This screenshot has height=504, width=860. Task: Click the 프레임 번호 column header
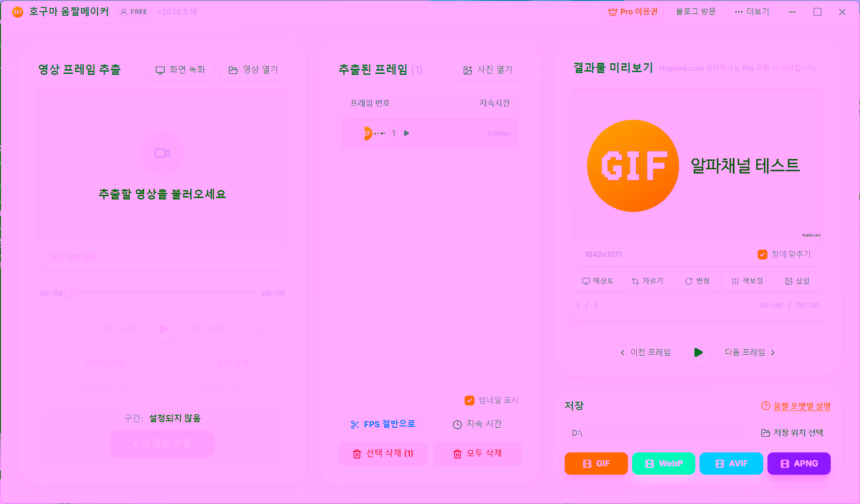(370, 103)
